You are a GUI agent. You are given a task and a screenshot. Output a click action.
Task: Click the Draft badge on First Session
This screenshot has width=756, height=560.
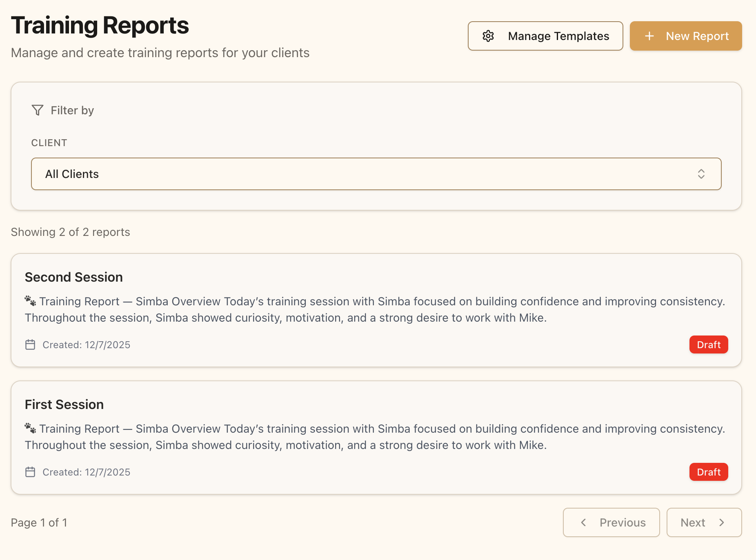click(709, 472)
